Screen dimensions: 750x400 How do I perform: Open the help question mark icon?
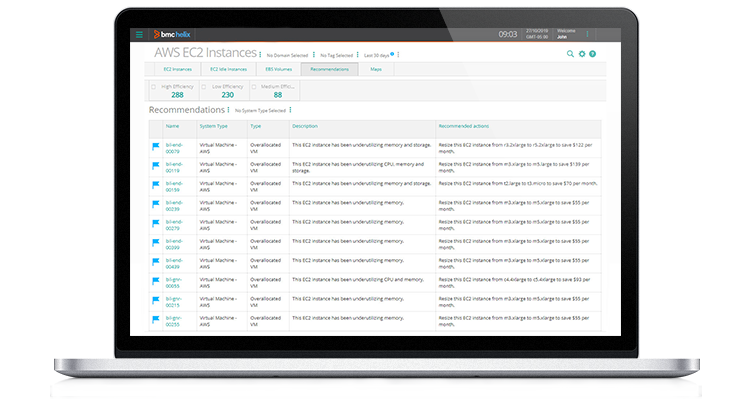(x=593, y=54)
